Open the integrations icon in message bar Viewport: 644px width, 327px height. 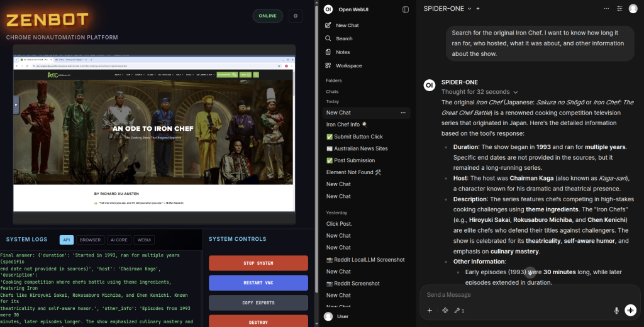click(x=445, y=310)
